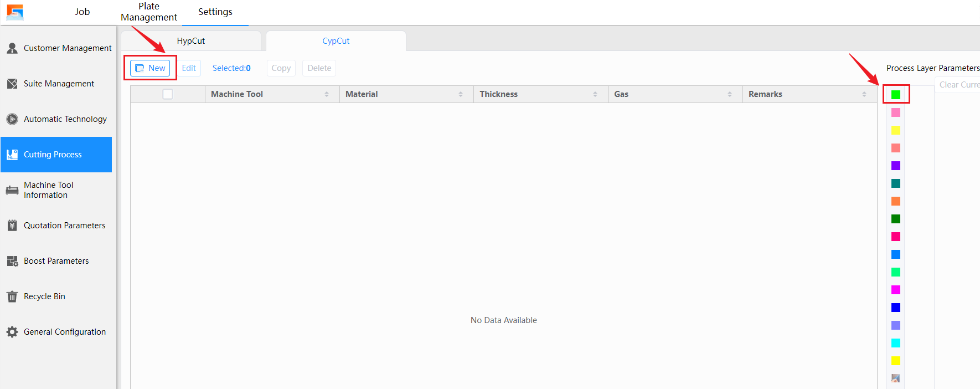
Task: Open Machine Tool Information section
Action: pyautogui.click(x=59, y=190)
